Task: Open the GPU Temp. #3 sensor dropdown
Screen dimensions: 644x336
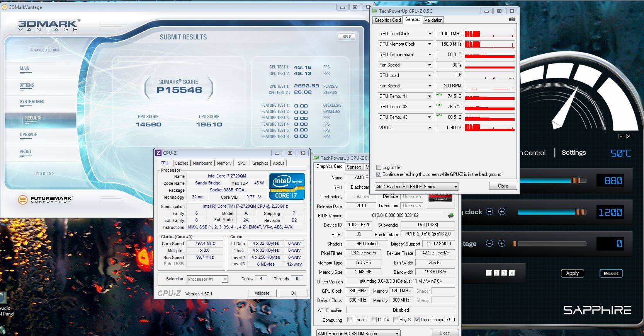Action: pos(429,117)
